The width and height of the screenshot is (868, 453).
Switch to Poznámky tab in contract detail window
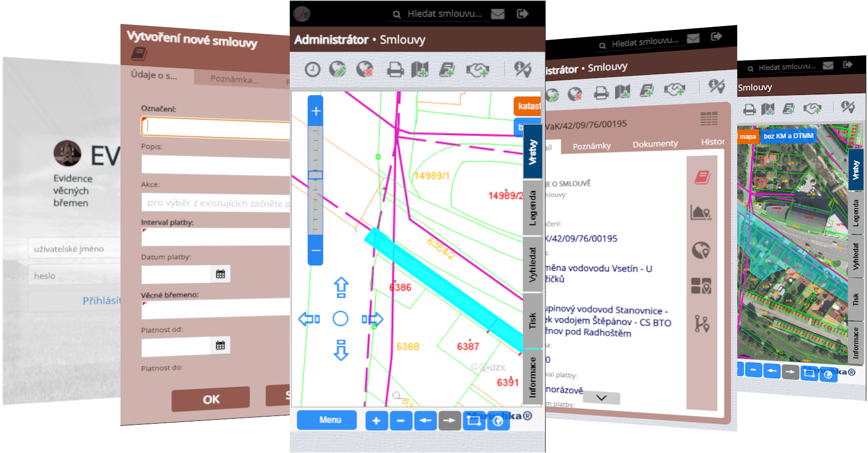592,146
